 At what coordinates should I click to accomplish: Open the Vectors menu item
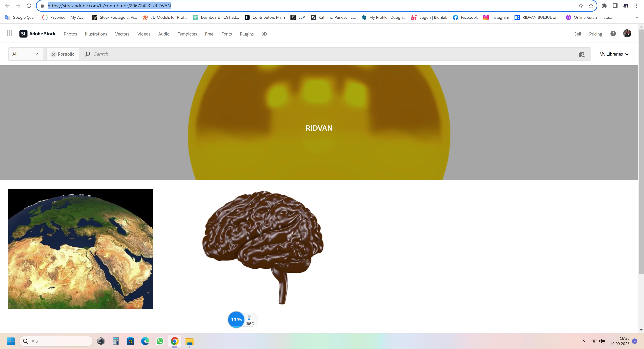(x=122, y=34)
